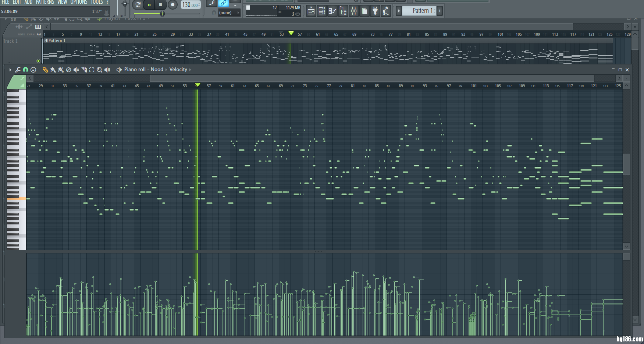Open the EDIT menu
Image resolution: width=644 pixels, height=344 pixels.
point(17,2)
